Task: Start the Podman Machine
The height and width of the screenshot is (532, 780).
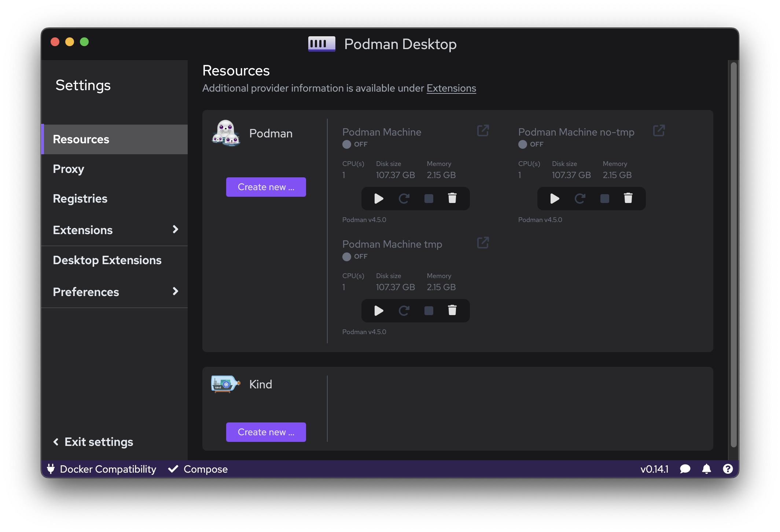Action: point(379,199)
